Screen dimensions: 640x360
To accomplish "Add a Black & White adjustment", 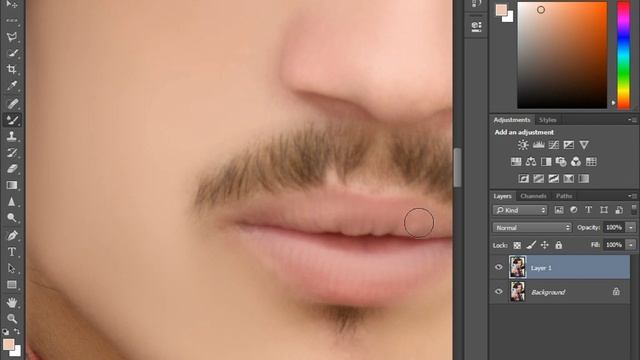I will (x=546, y=162).
